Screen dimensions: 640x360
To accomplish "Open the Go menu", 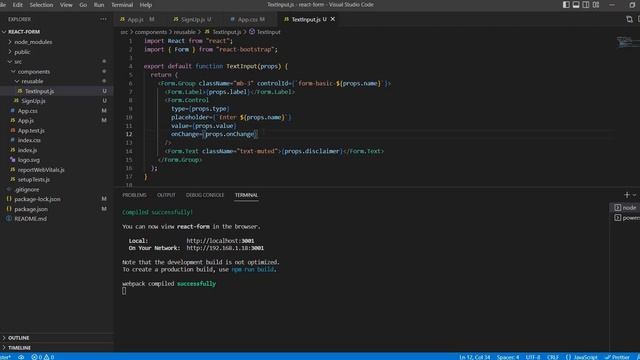I will tap(83, 5).
